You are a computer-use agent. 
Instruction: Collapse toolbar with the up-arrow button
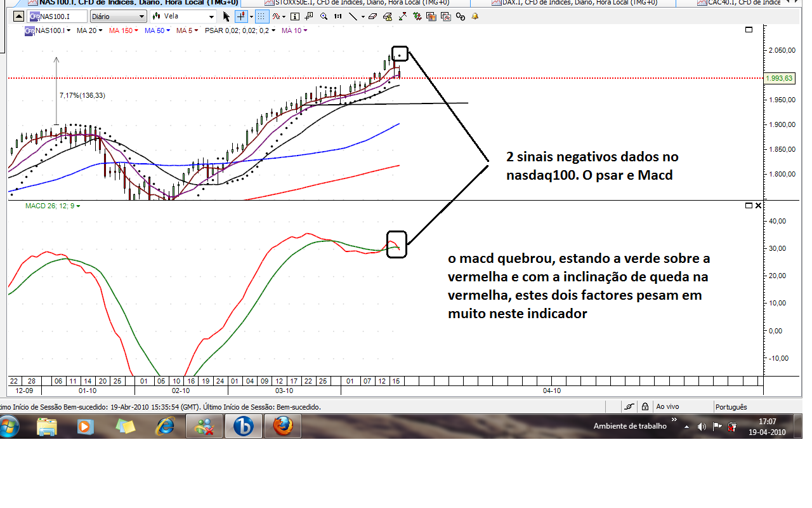[x=18, y=17]
